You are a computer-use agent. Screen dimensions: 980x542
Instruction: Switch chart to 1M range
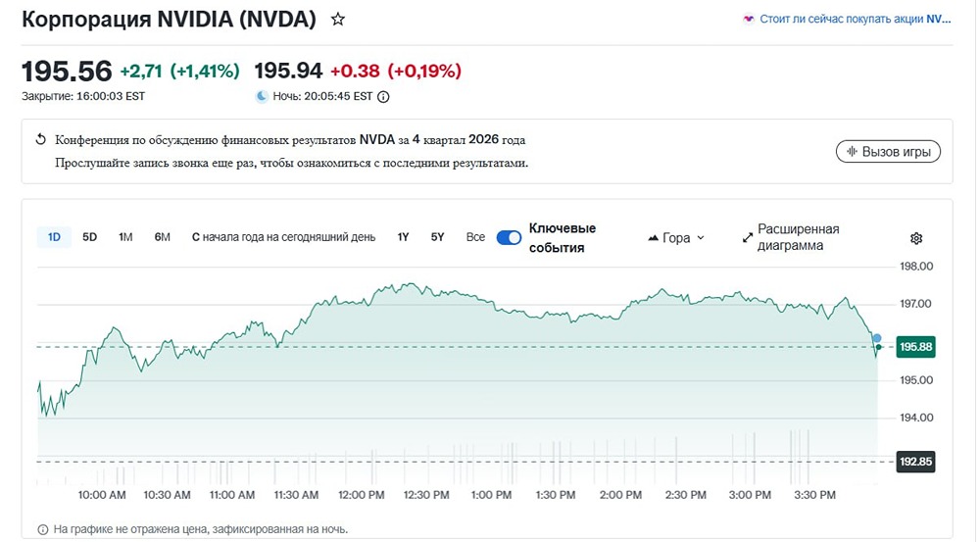(x=125, y=237)
